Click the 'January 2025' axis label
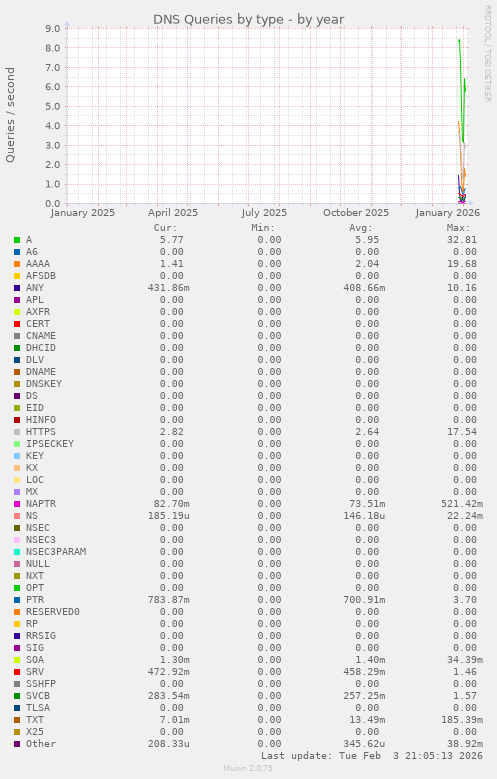This screenshot has height=779, width=497. pyautogui.click(x=83, y=213)
